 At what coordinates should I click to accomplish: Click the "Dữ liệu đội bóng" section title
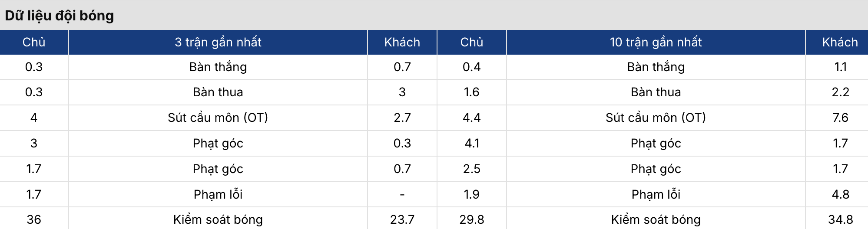(60, 16)
